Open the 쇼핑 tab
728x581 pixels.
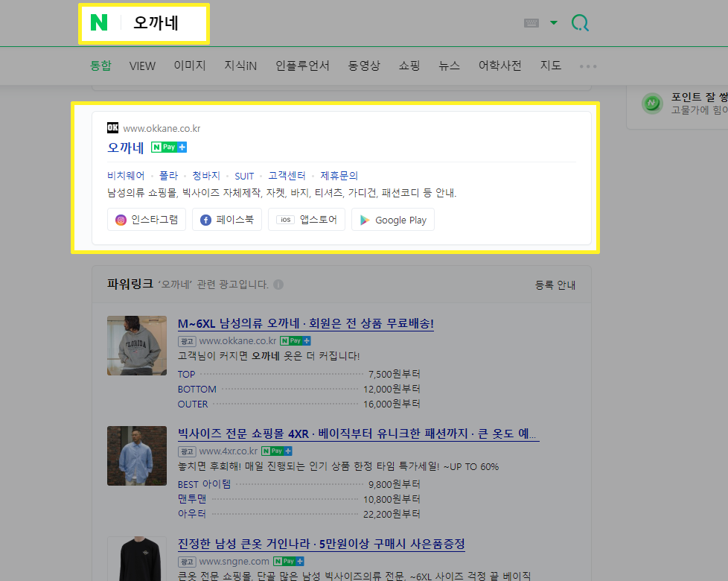point(409,66)
